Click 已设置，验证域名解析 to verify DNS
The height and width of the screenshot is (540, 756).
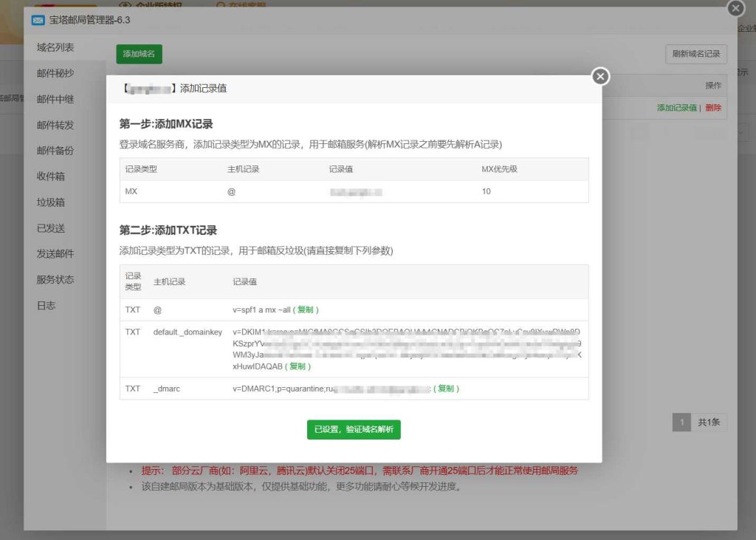354,429
